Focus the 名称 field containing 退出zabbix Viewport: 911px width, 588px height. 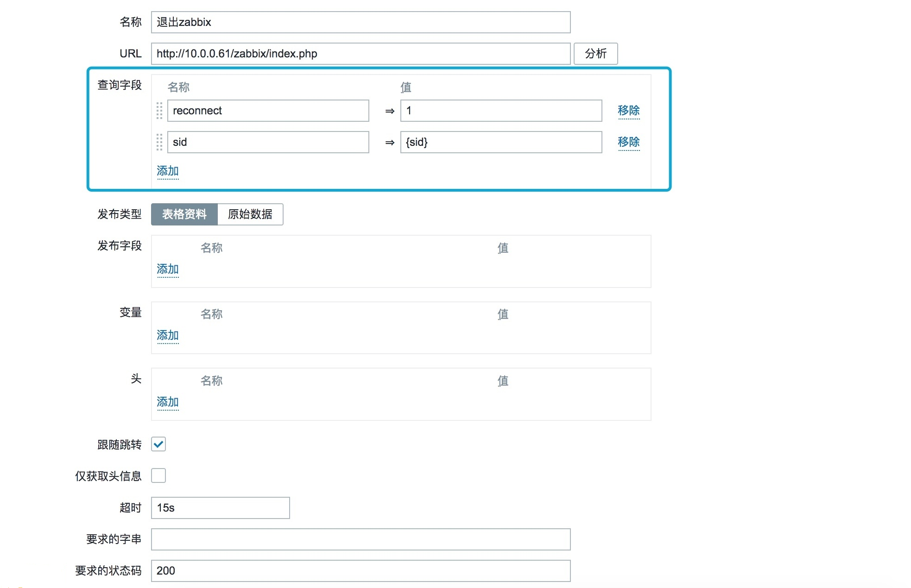coord(361,22)
